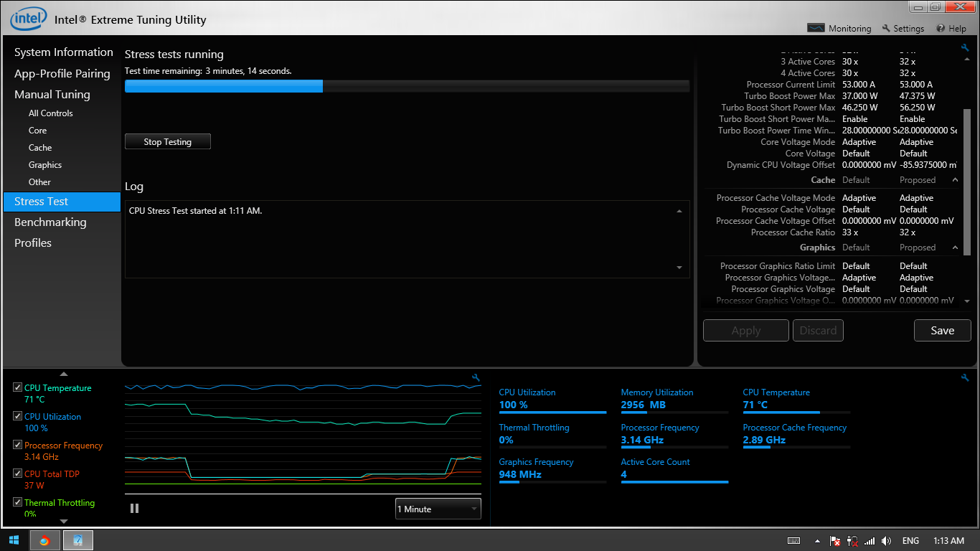Collapse the Cache settings section chevron

(x=955, y=180)
